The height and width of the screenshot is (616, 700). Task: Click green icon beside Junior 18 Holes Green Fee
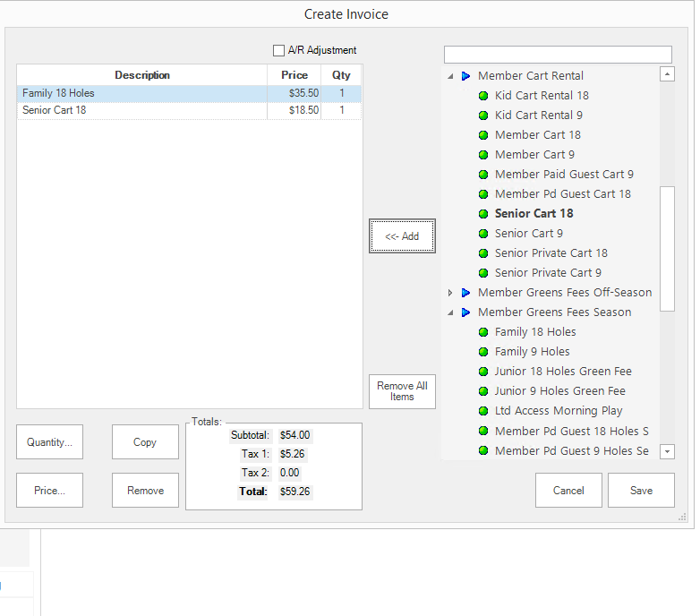pyautogui.click(x=483, y=372)
